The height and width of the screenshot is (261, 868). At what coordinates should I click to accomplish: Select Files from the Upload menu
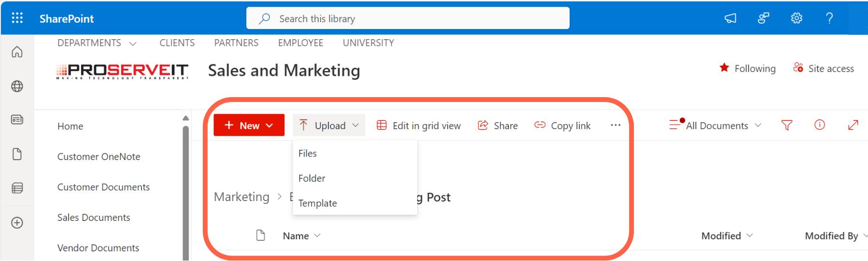click(x=308, y=154)
